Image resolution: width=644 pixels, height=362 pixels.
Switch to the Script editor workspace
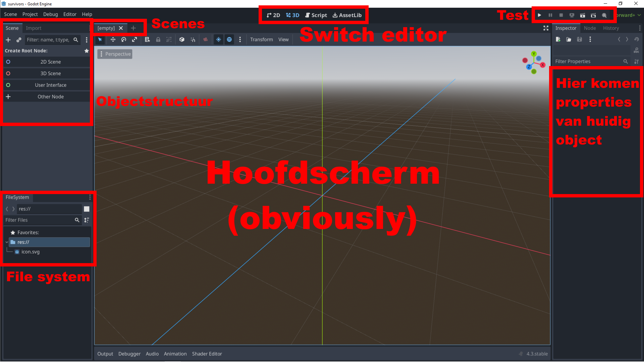pos(316,15)
